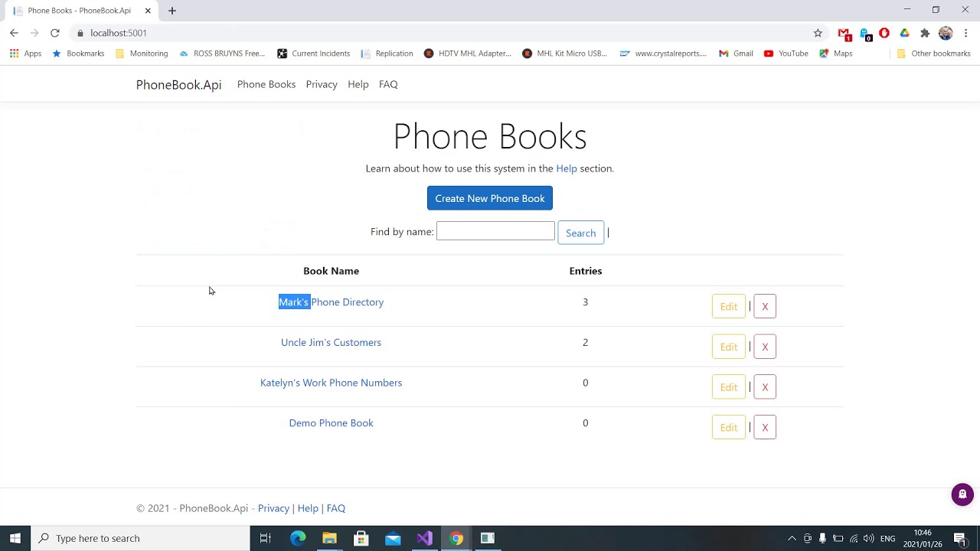The width and height of the screenshot is (980, 551).
Task: Open Uncle Jim's Customers phone book
Action: pos(331,342)
